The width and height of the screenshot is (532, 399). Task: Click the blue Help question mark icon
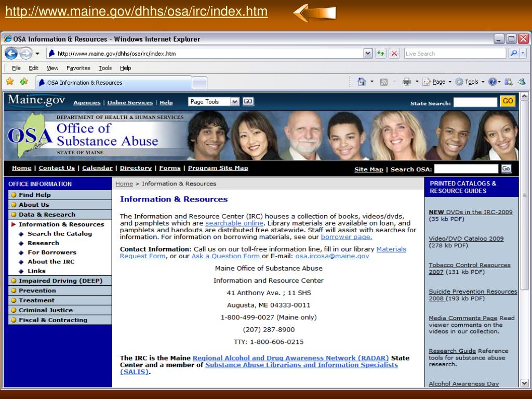point(493,82)
